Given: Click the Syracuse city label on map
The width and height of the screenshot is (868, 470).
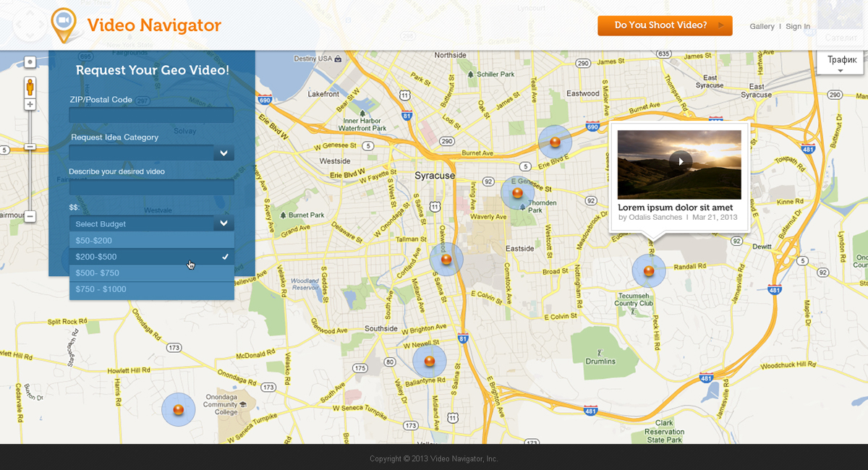Looking at the screenshot, I should tap(435, 176).
